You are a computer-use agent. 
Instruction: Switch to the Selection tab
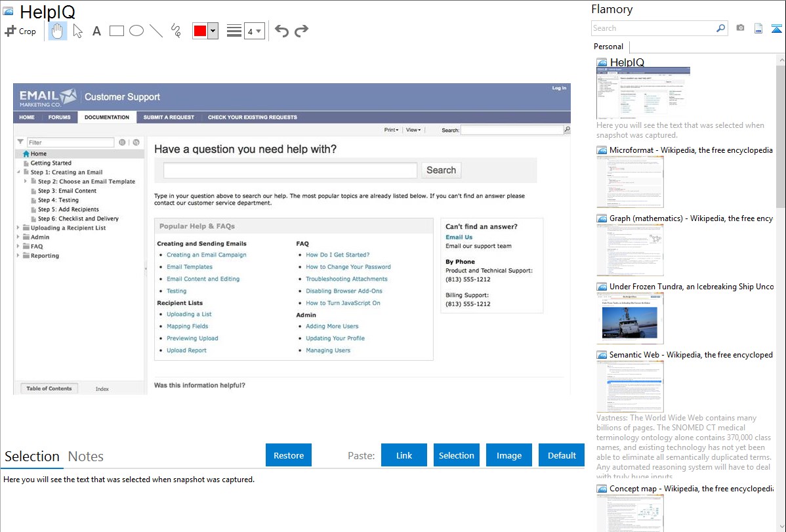[32, 457]
